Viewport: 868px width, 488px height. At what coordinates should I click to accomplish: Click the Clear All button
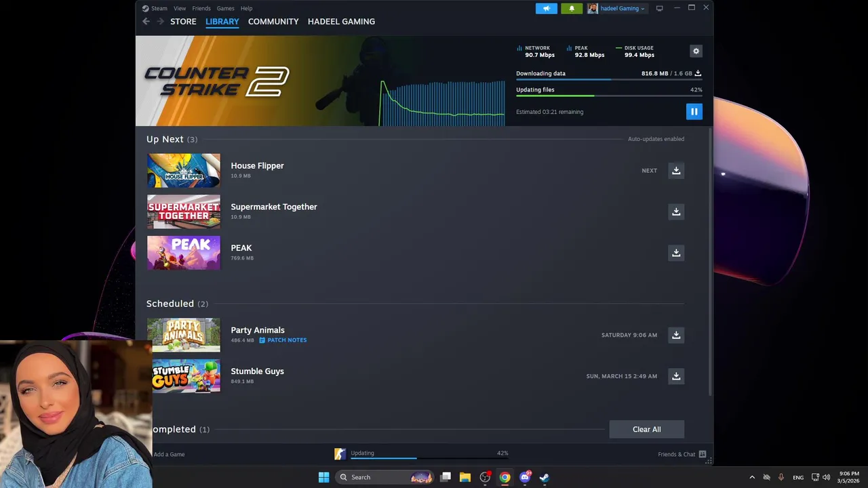(646, 429)
